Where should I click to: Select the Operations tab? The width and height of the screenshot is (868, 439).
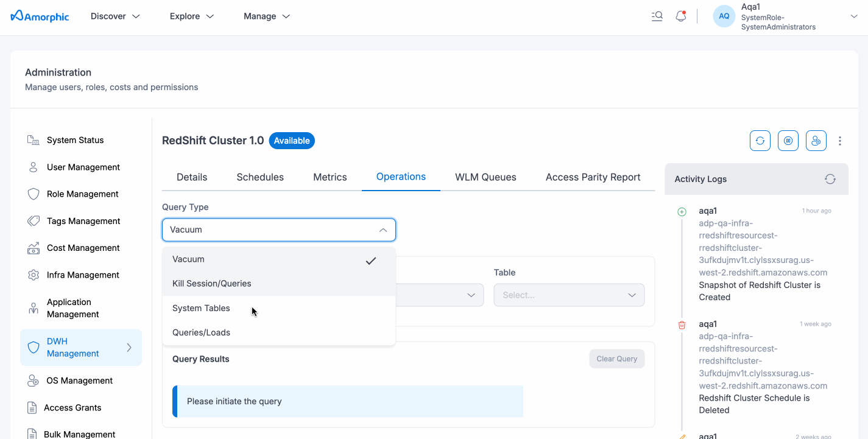click(x=401, y=177)
